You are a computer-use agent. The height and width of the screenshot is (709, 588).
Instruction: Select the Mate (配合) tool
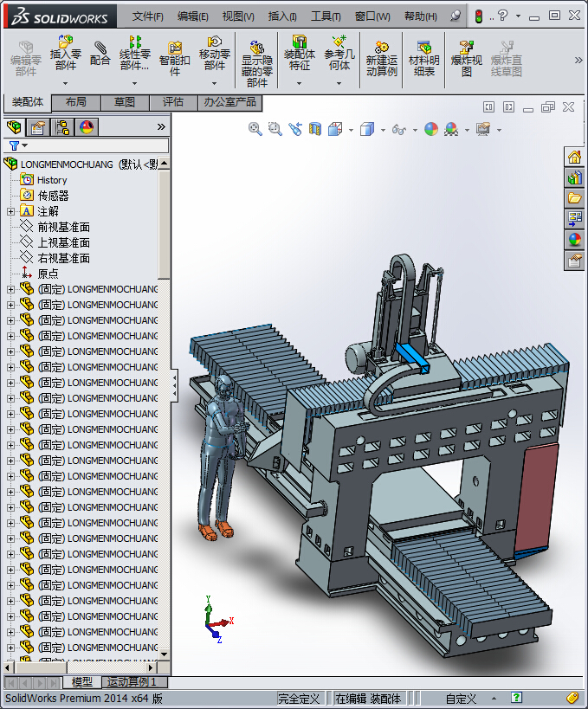pyautogui.click(x=100, y=54)
